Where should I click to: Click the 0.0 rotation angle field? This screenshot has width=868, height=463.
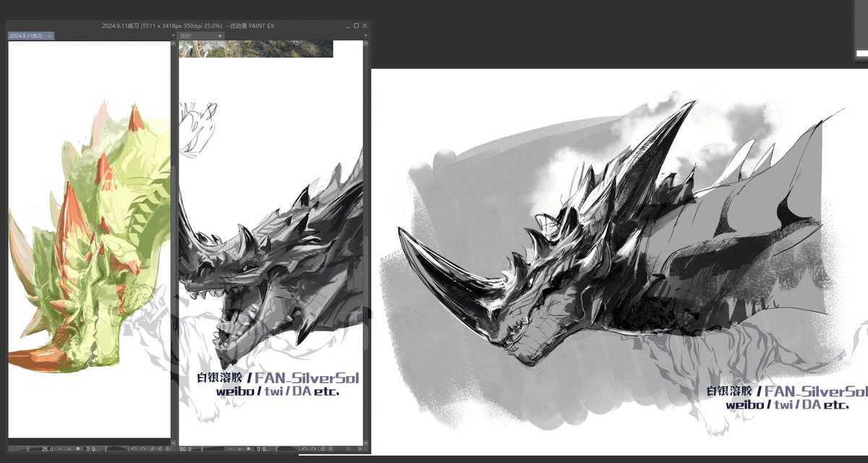(91, 450)
